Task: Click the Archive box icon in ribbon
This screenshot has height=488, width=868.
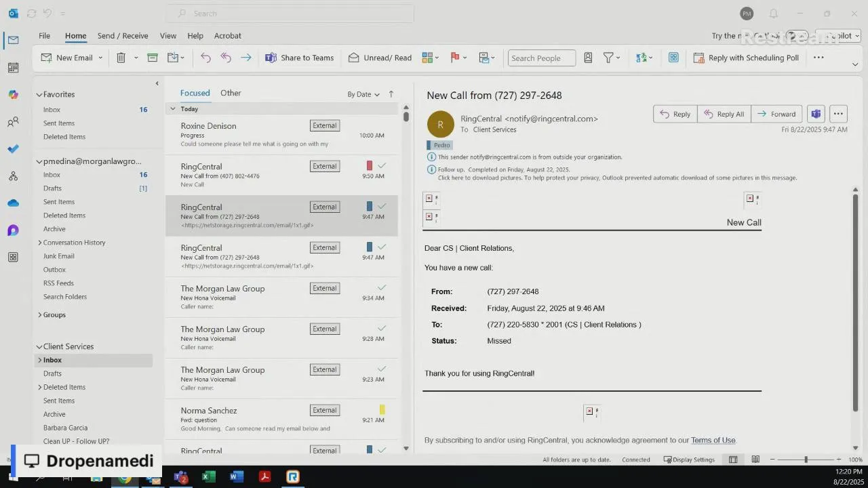Action: pos(153,58)
